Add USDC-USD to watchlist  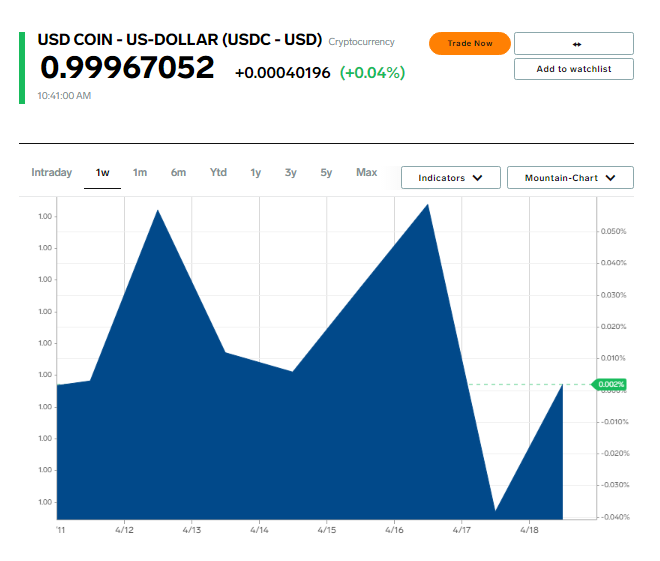(574, 69)
